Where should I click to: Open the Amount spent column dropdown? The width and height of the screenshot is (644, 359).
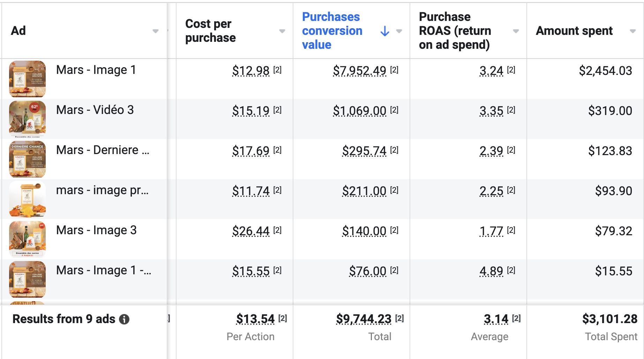click(x=632, y=31)
